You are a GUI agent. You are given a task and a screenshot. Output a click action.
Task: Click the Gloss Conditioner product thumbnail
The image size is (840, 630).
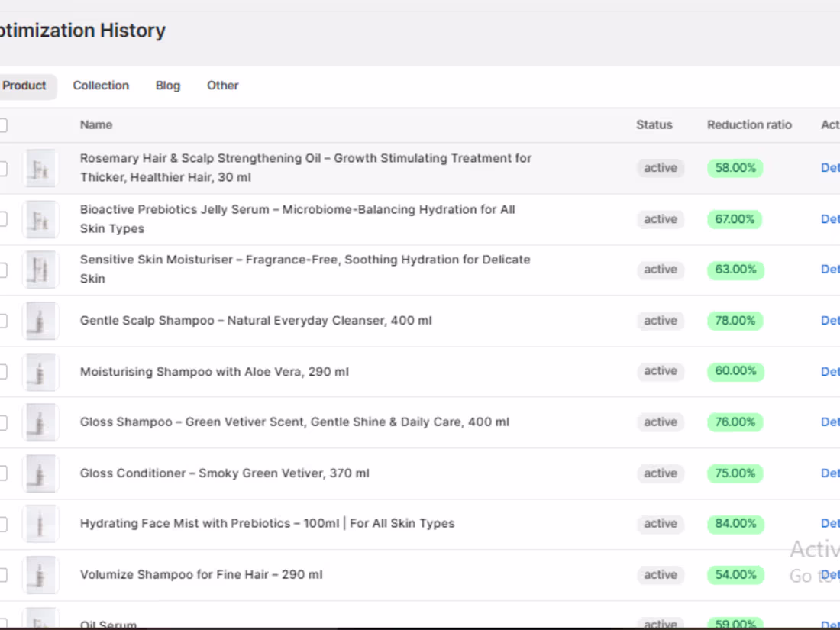[x=41, y=473]
